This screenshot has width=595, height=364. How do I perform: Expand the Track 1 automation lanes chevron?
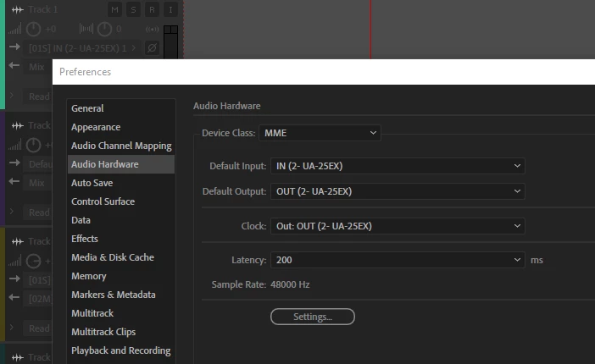(x=12, y=96)
